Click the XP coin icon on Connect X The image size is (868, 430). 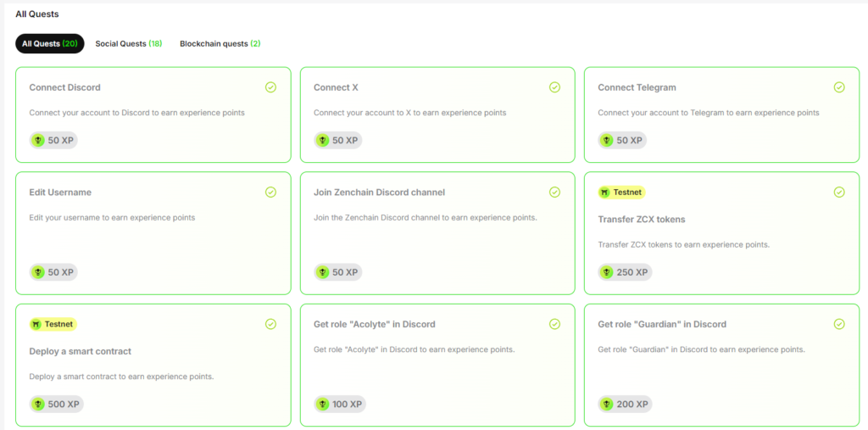(x=322, y=140)
